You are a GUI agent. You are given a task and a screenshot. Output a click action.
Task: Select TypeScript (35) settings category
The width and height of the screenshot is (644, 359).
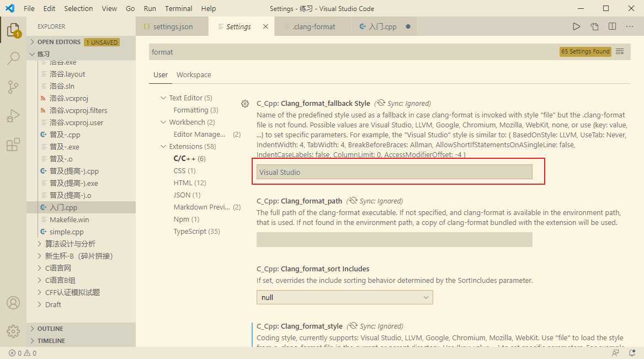pos(197,232)
